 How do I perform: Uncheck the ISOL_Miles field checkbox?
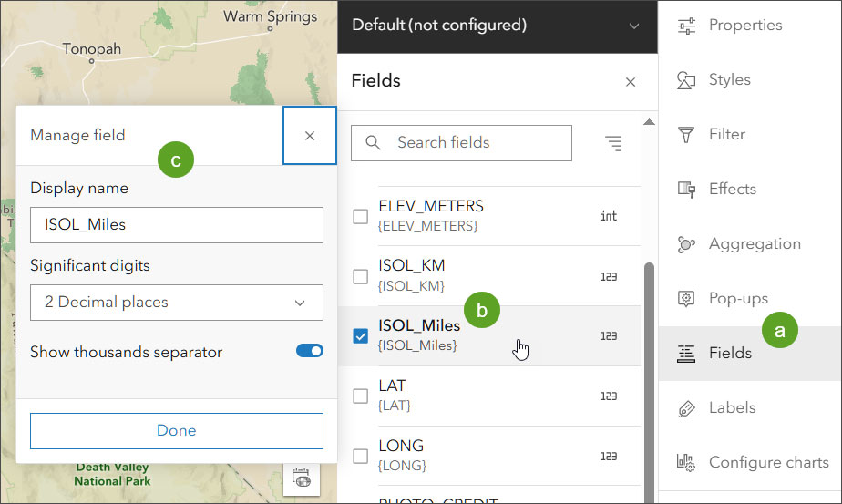pos(361,336)
